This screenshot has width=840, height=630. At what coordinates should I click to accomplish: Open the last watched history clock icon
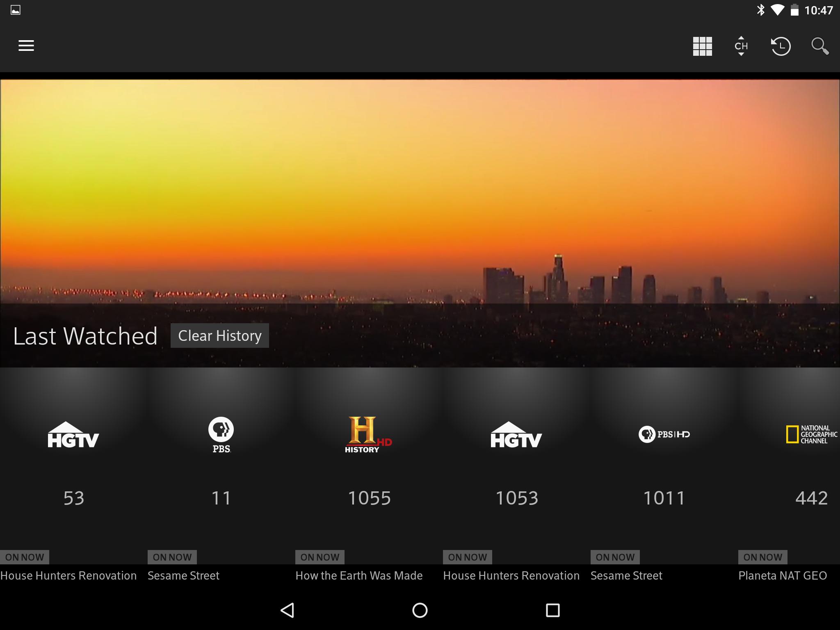click(781, 46)
